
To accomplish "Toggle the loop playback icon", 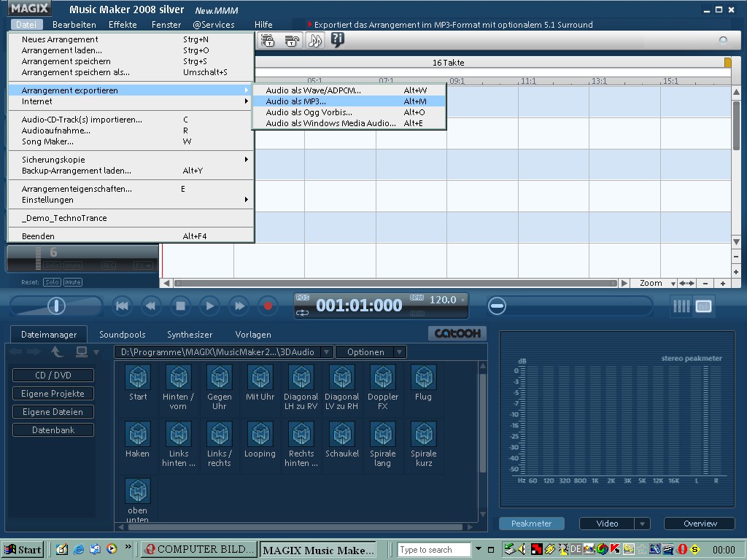I will tap(303, 313).
